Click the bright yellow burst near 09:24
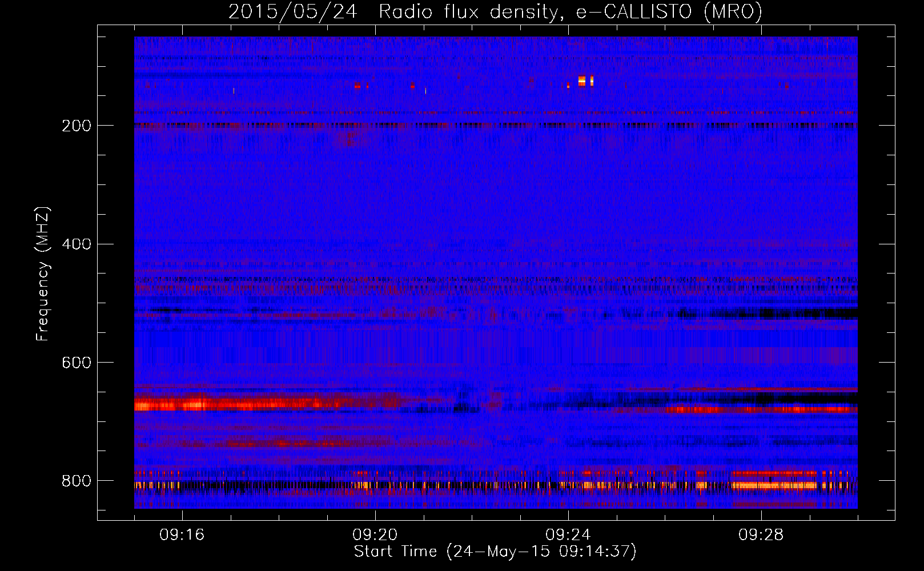 pyautogui.click(x=582, y=81)
